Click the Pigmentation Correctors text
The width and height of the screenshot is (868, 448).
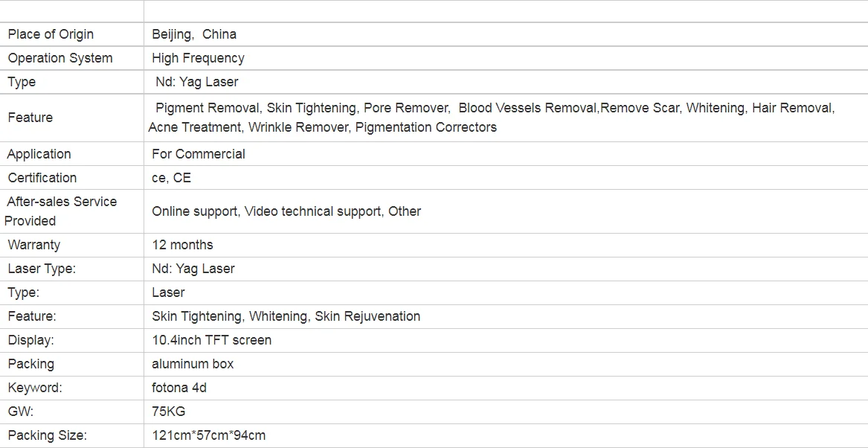click(425, 127)
